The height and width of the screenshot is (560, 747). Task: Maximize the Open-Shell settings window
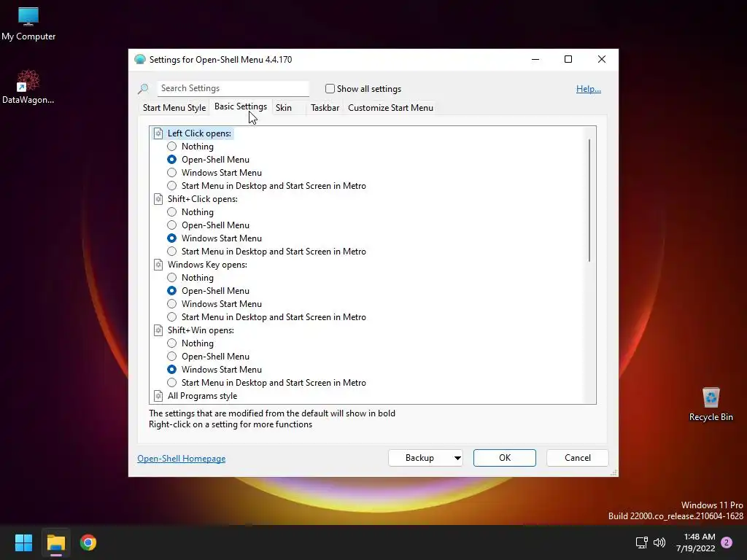[568, 60]
